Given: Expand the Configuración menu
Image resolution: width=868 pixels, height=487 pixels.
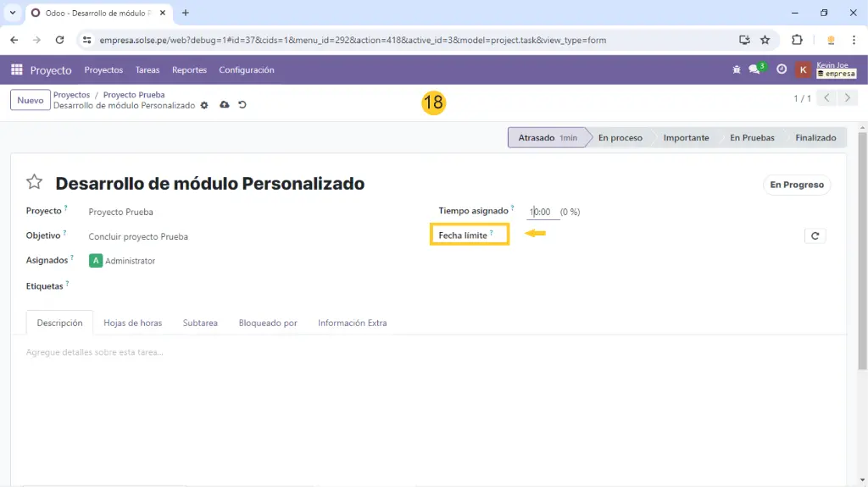Looking at the screenshot, I should click(246, 70).
